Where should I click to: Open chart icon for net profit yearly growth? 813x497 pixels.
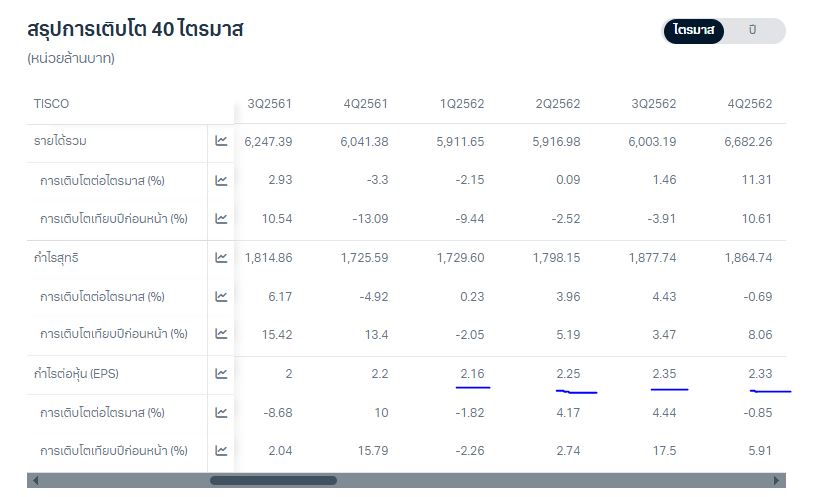pos(221,334)
